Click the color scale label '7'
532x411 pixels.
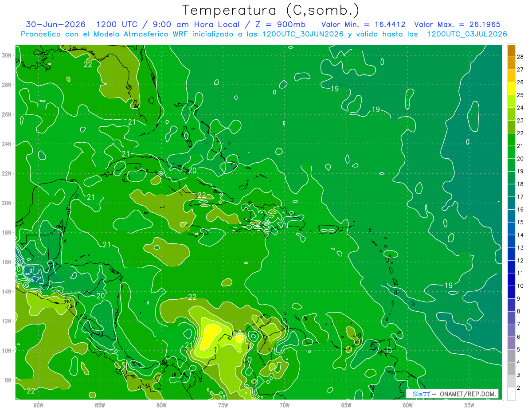(519, 324)
